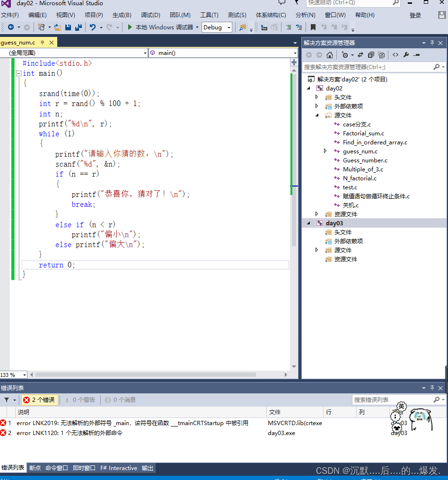448x480 pixels.
Task: Select test.c in Solution Explorer
Action: pos(350,187)
